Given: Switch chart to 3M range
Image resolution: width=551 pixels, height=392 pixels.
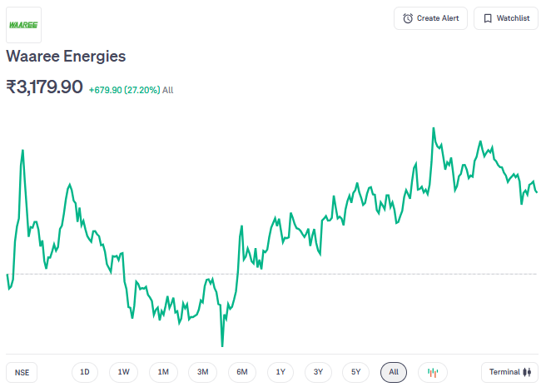Looking at the screenshot, I should (202, 372).
